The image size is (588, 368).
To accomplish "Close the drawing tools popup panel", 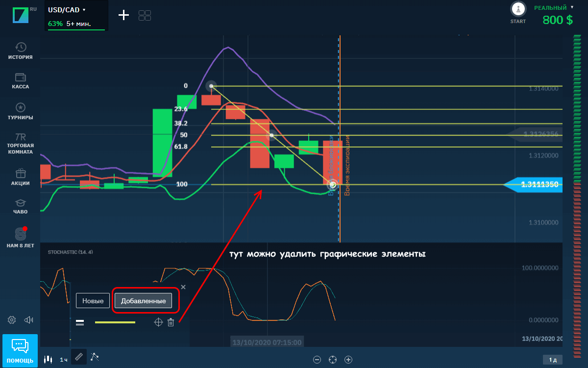I will tap(183, 287).
